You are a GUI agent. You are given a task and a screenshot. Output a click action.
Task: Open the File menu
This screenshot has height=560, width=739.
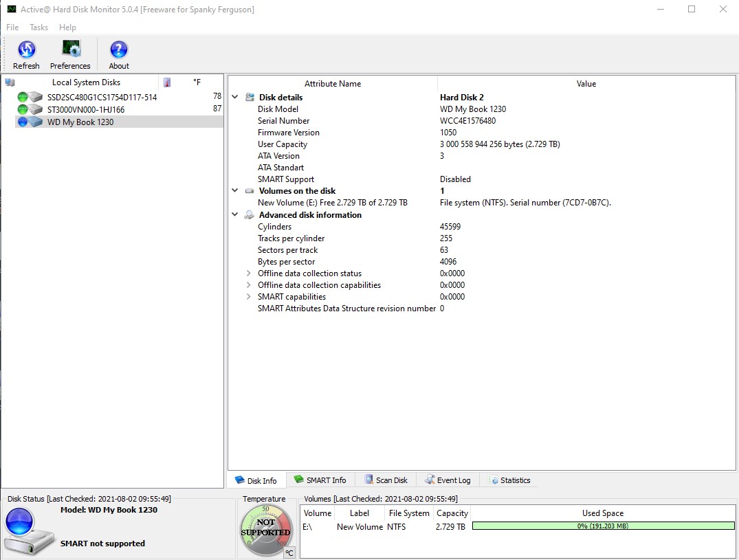click(12, 27)
